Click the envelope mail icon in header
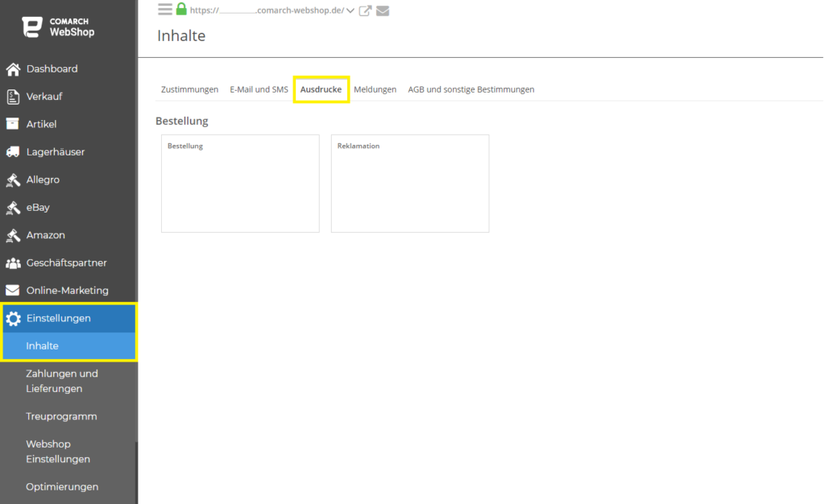Image resolution: width=825 pixels, height=504 pixels. [x=383, y=10]
